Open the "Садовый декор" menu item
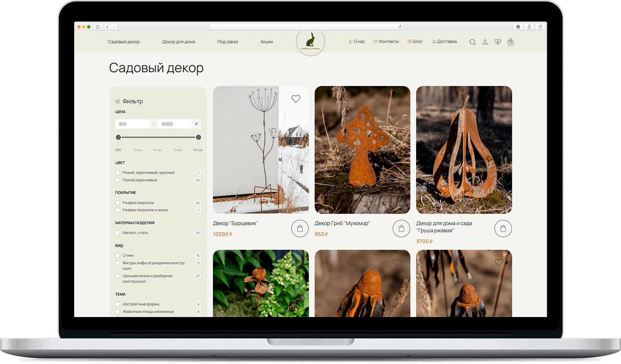This screenshot has height=364, width=621. [124, 42]
